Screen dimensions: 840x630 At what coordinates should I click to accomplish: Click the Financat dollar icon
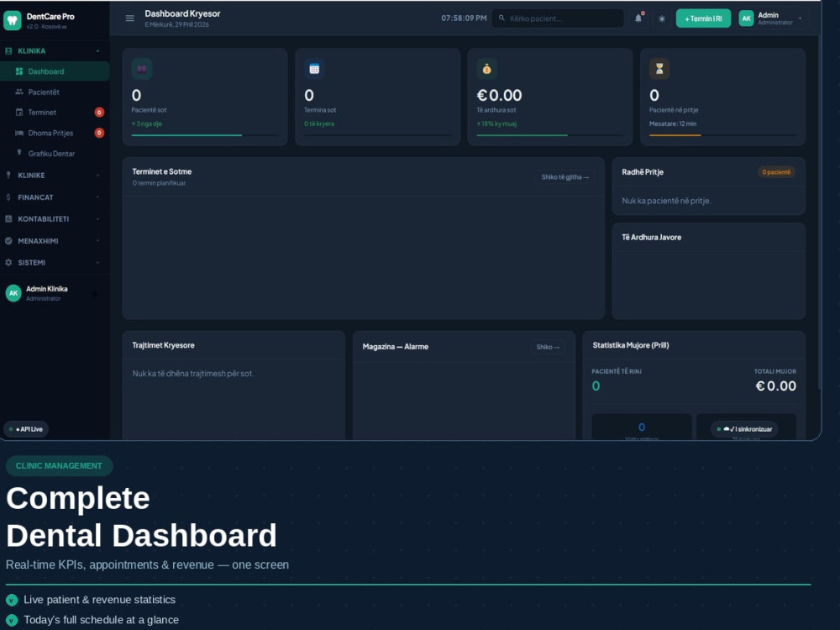8,197
